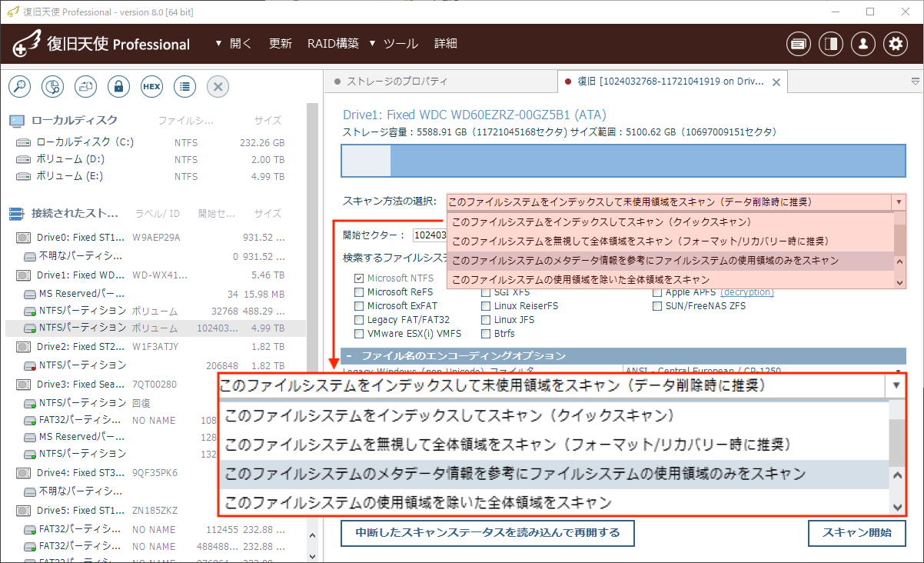The image size is (924, 563).
Task: Open the tab list arrow right of the tabs
Action: pyautogui.click(x=915, y=81)
